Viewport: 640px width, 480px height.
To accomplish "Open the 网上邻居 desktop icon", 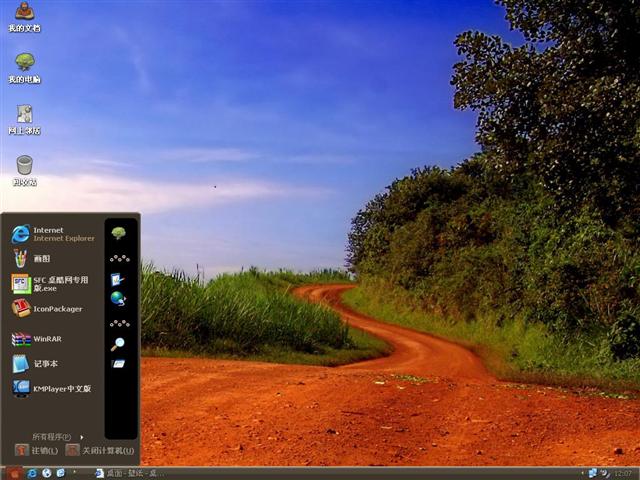I will pos(24,119).
